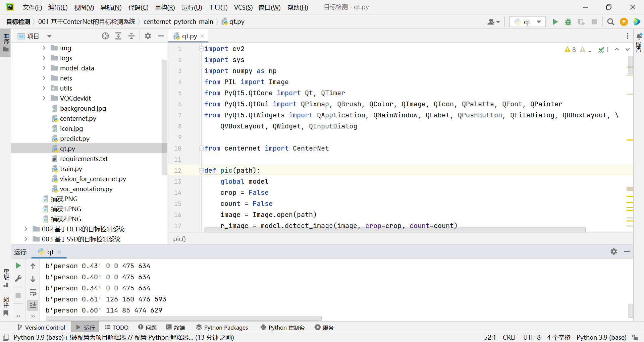Toggle scroll to end in the run console
The image size is (644, 342).
(33, 305)
